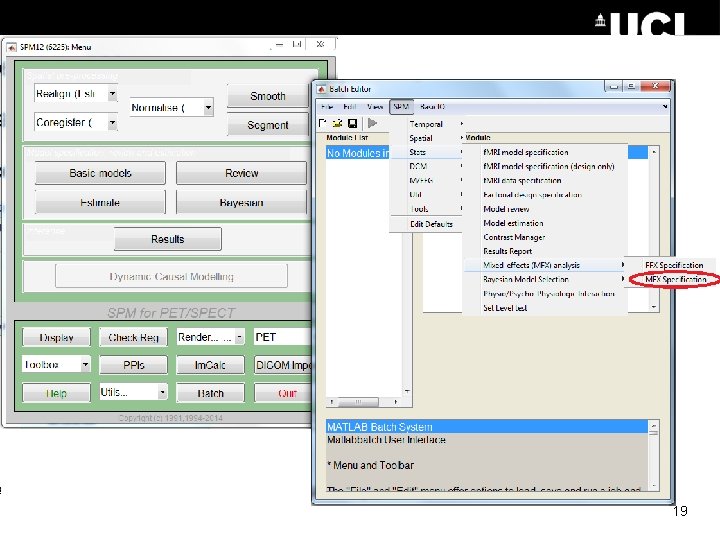
Task: Select the No Modules row in Module List
Action: [x=358, y=153]
